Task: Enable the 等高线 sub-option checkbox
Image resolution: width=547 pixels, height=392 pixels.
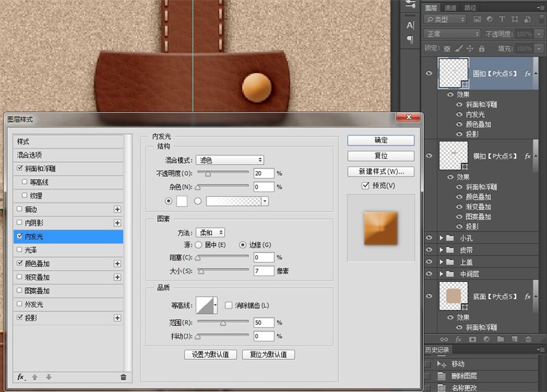Action: click(25, 181)
